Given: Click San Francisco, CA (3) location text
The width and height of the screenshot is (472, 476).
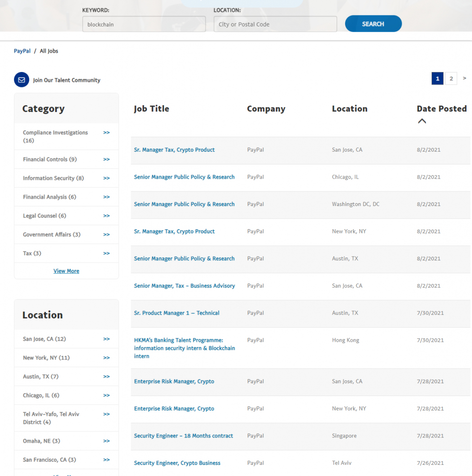Looking at the screenshot, I should [x=49, y=460].
